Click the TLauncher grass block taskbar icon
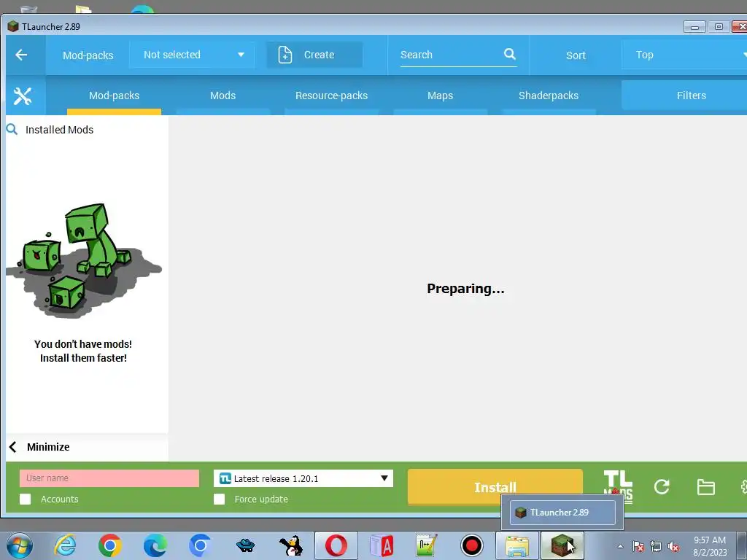This screenshot has width=747, height=560. 562,545
